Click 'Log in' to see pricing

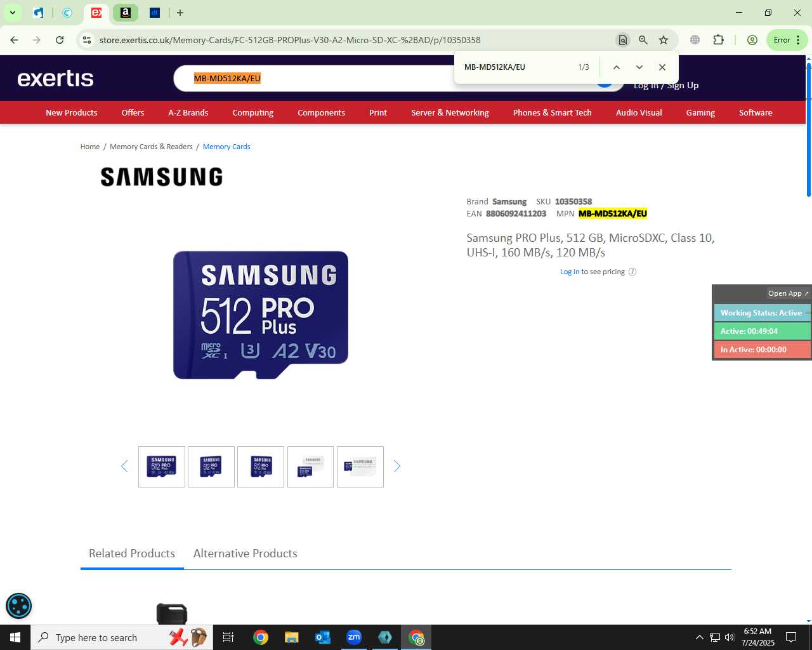[x=570, y=272]
